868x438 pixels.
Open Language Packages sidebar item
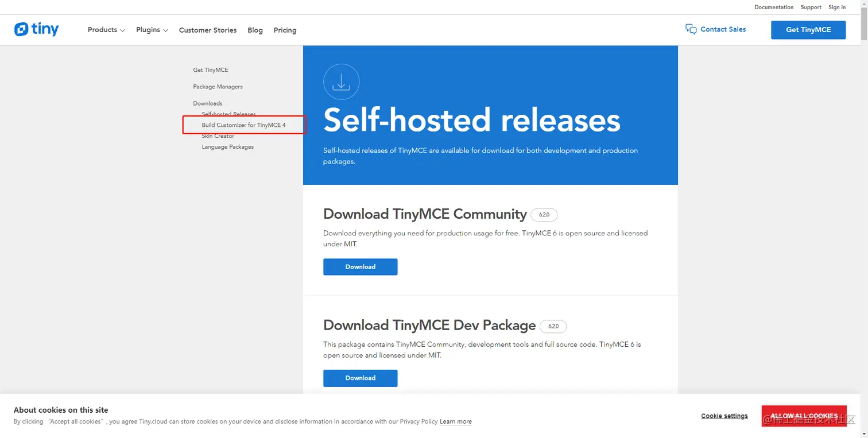click(x=227, y=147)
